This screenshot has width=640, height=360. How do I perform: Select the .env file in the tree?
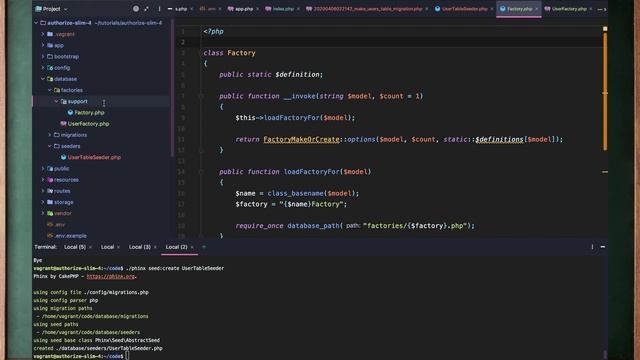pyautogui.click(x=60, y=224)
